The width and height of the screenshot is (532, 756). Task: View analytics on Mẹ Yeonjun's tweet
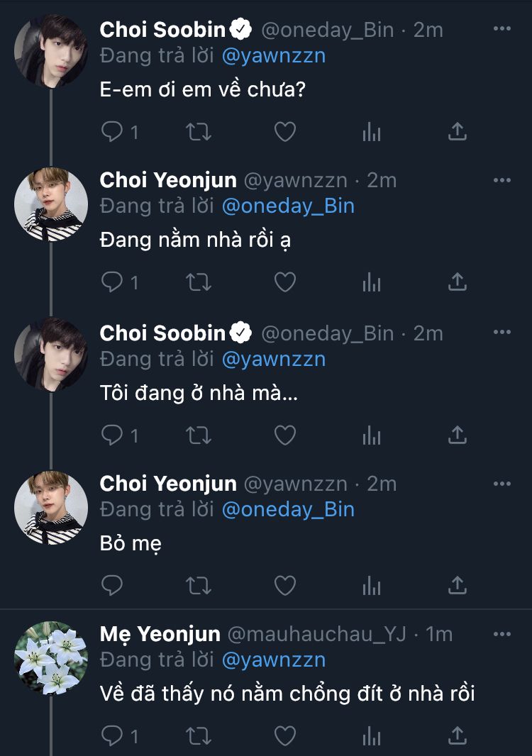click(x=372, y=735)
